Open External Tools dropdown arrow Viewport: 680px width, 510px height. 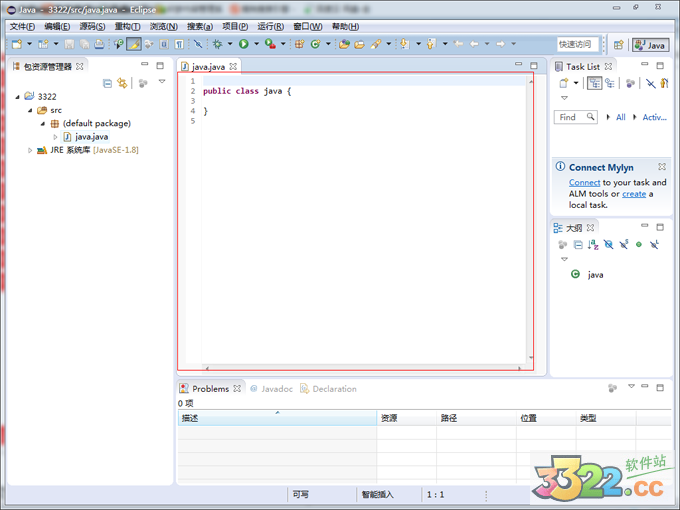tap(283, 44)
